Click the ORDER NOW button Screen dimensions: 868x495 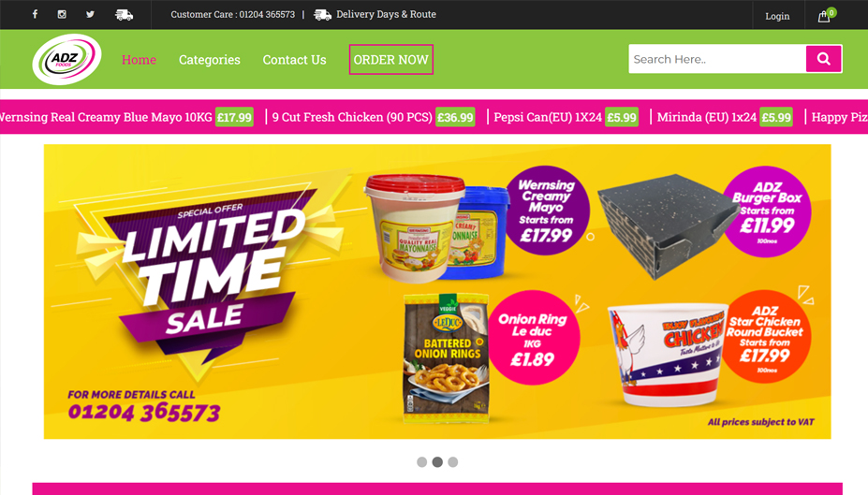point(390,59)
